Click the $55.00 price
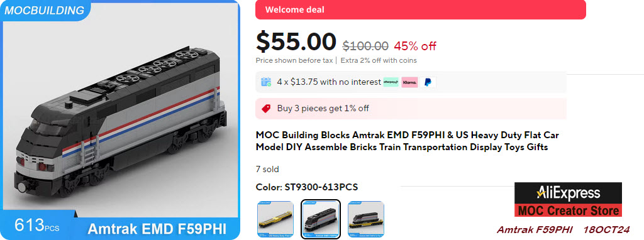 (x=296, y=42)
